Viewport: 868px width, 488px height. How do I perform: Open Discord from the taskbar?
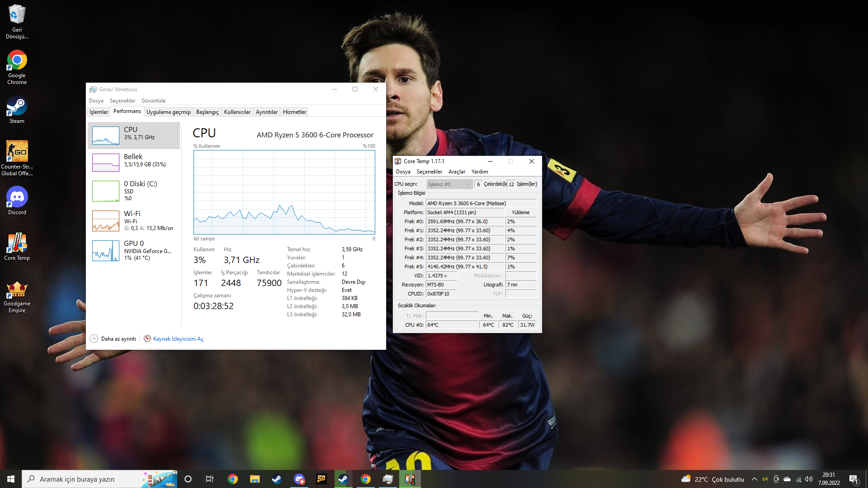pyautogui.click(x=299, y=479)
